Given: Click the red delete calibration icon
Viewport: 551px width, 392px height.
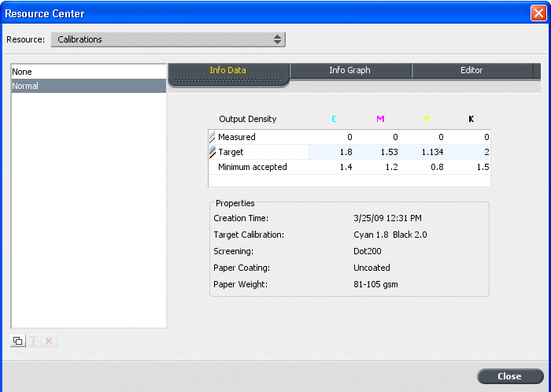Looking at the screenshot, I should point(49,341).
